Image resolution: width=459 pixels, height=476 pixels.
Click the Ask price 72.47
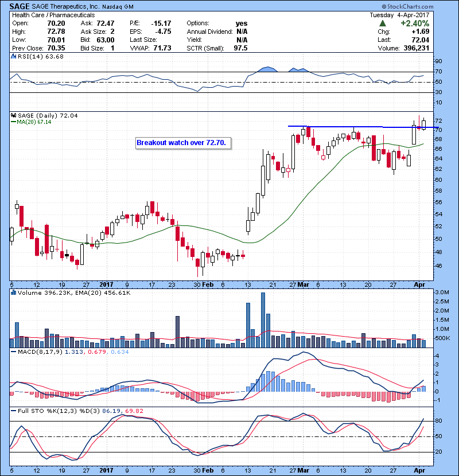coord(106,24)
